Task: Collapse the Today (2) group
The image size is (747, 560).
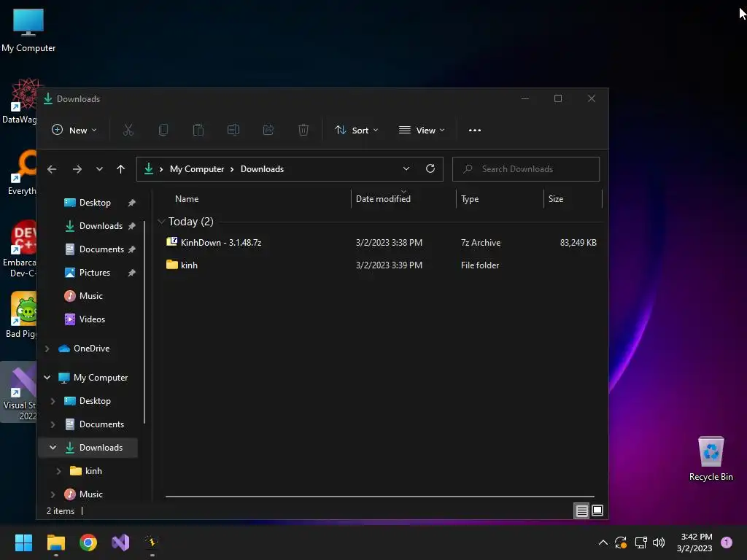Action: (x=161, y=222)
